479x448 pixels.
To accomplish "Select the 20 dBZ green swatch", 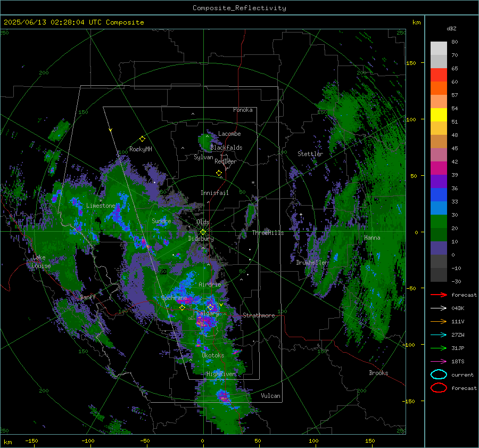I will point(439,221).
